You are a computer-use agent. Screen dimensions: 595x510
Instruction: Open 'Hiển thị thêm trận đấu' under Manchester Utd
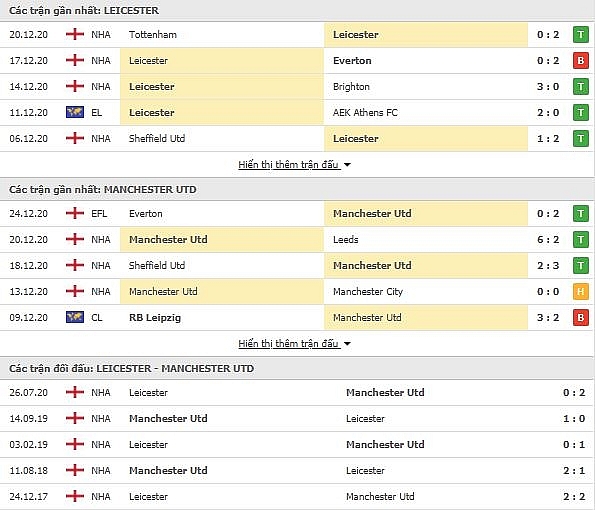tap(288, 344)
